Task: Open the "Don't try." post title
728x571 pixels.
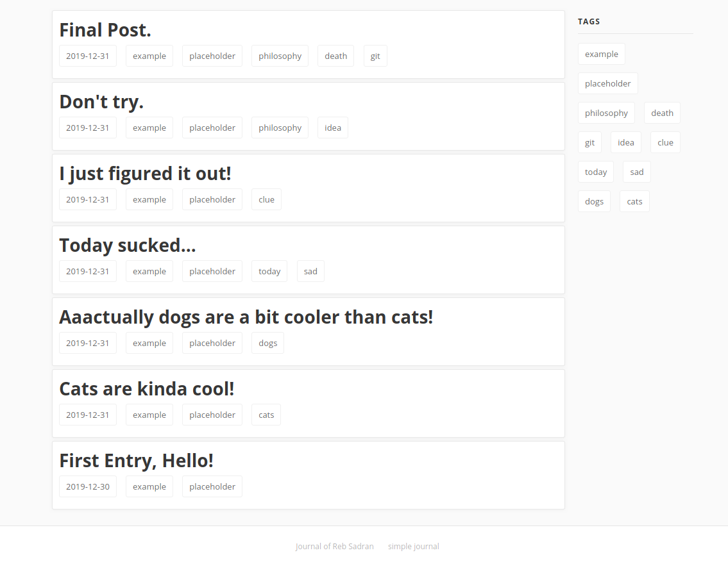Action: (101, 102)
